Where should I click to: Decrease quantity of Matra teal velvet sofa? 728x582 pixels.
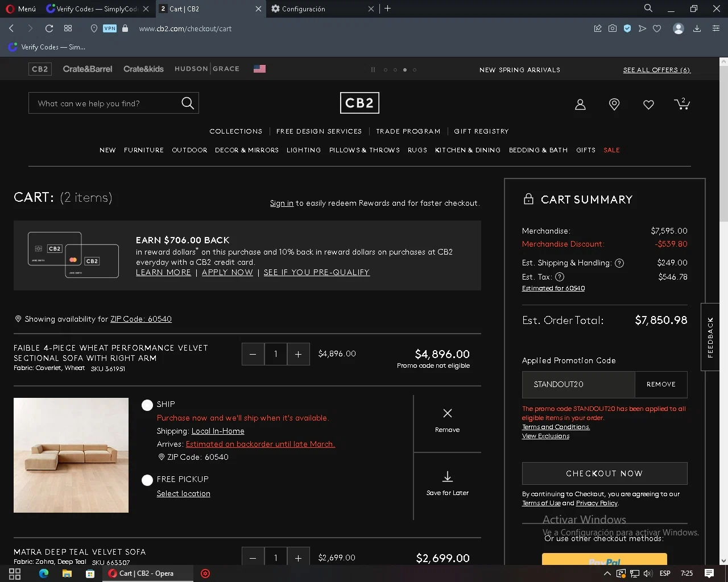pyautogui.click(x=253, y=556)
